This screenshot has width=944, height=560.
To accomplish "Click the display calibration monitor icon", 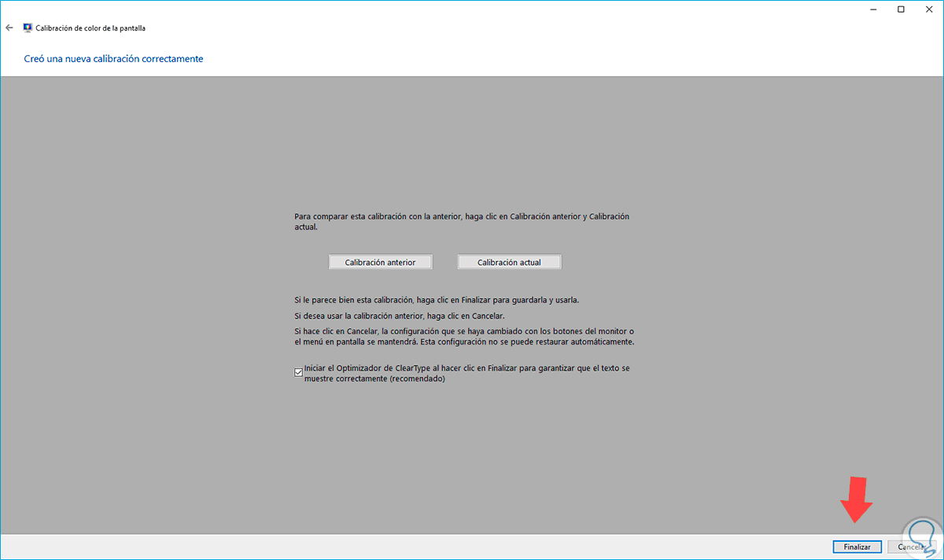I will [28, 28].
